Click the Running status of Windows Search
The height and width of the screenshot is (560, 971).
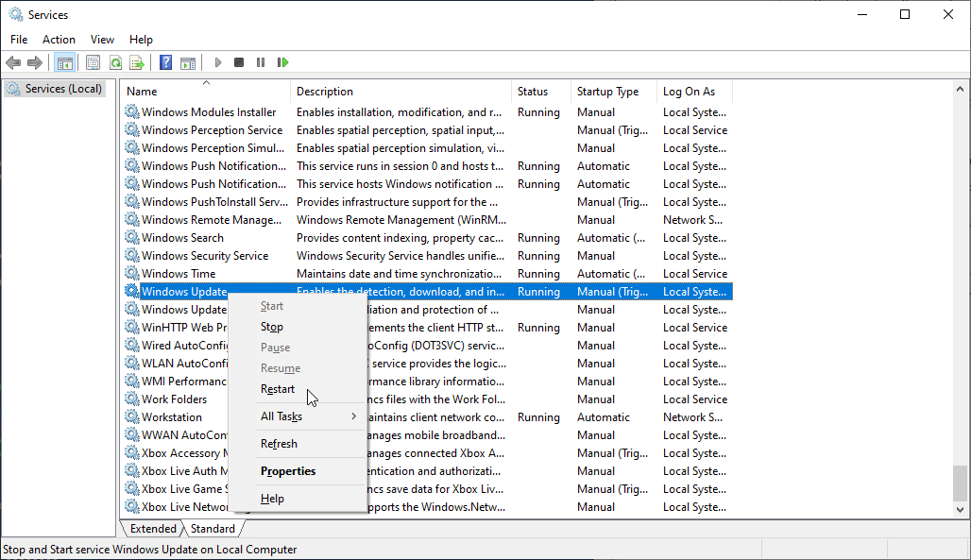tap(538, 238)
